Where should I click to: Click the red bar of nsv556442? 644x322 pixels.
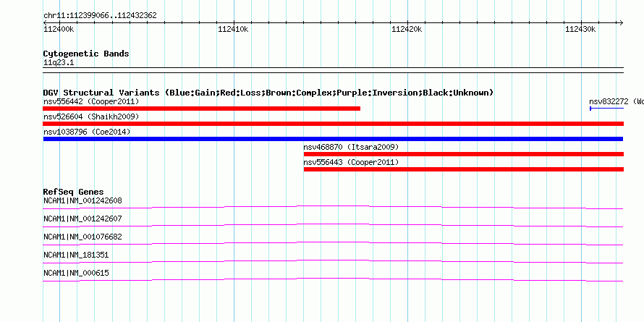[x=202, y=109]
